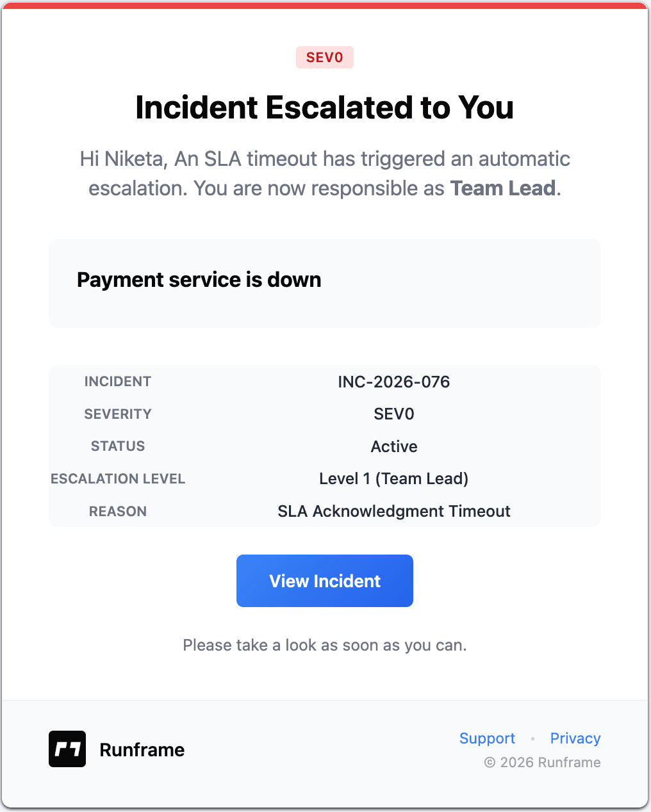The height and width of the screenshot is (812, 651).
Task: Click the View Incident button
Action: (324, 580)
